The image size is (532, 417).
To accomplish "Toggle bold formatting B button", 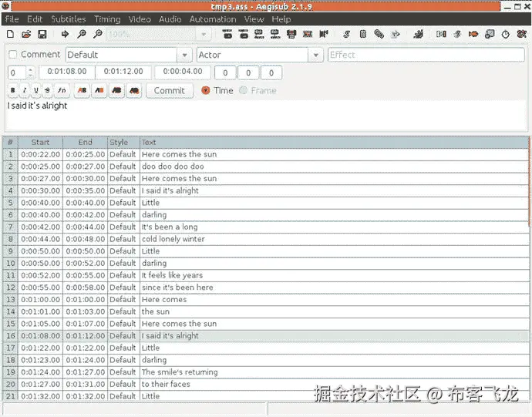I will click(x=13, y=90).
